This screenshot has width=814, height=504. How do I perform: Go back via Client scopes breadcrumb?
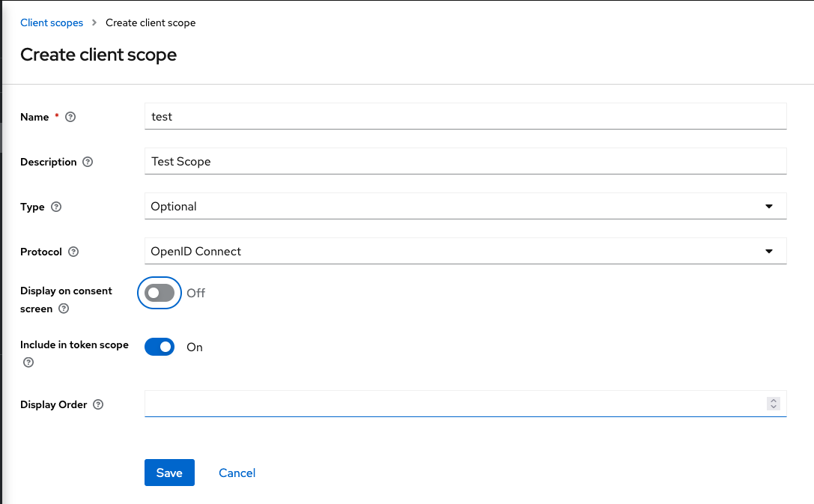(x=52, y=22)
